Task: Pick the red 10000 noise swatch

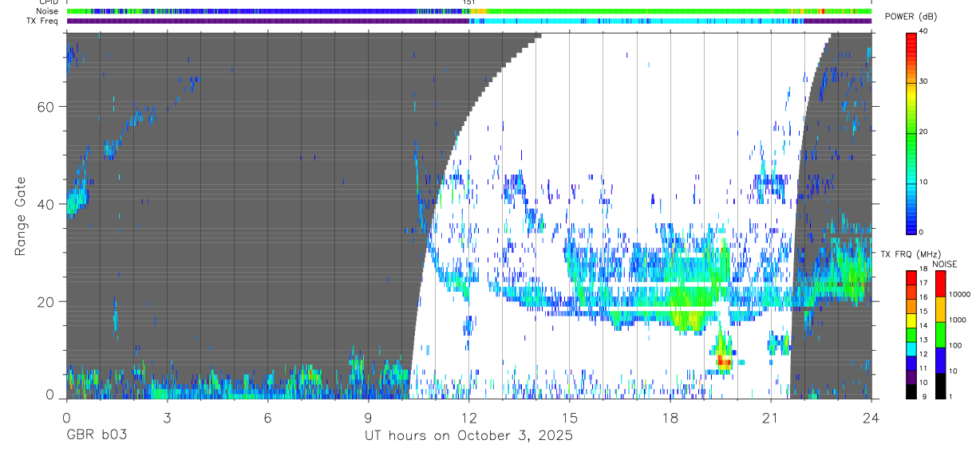Action: pyautogui.click(x=940, y=284)
